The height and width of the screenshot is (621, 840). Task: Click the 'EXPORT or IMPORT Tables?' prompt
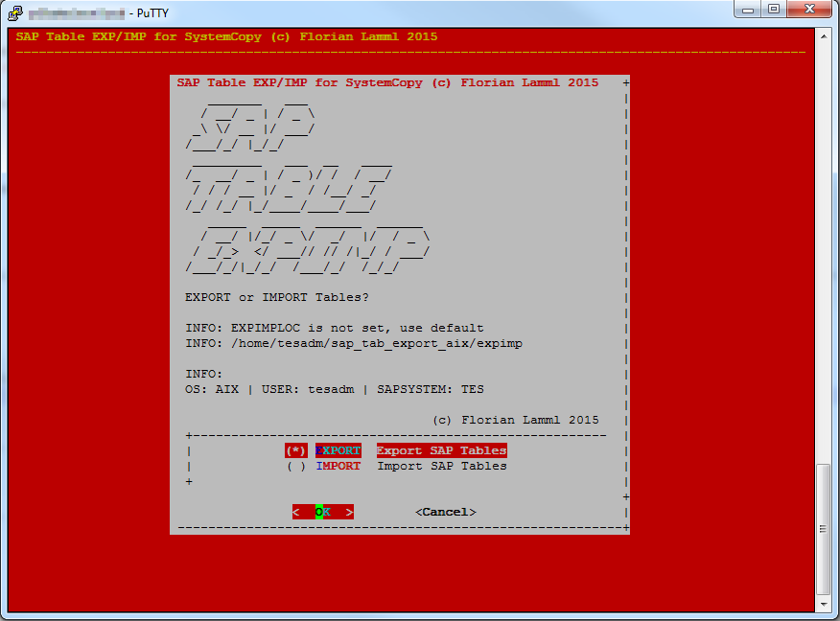click(277, 298)
